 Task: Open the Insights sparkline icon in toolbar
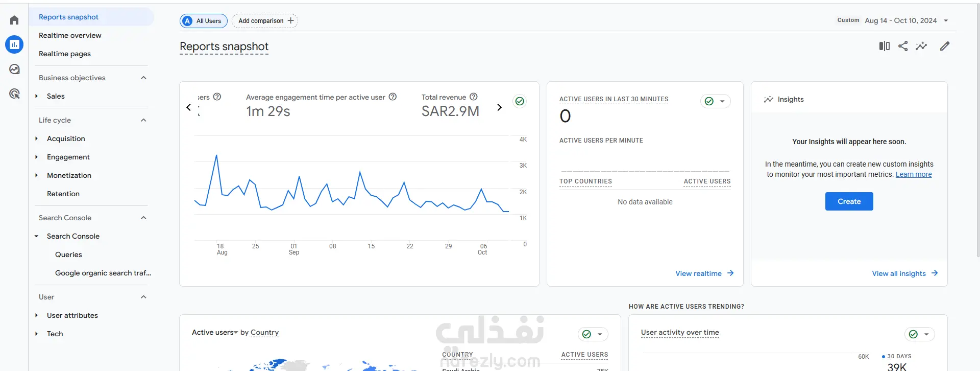pyautogui.click(x=921, y=46)
